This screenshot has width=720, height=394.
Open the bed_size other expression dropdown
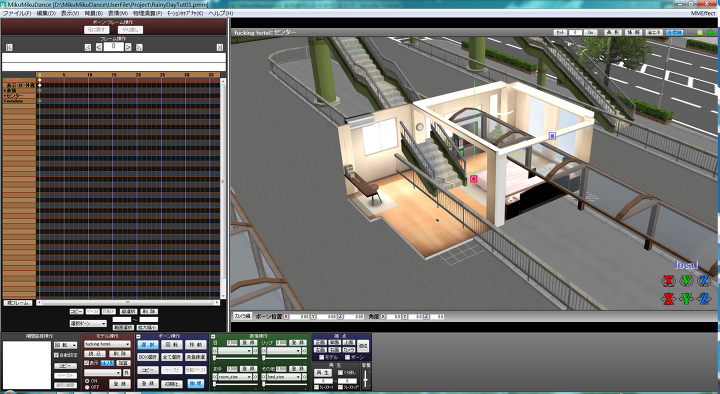284,377
